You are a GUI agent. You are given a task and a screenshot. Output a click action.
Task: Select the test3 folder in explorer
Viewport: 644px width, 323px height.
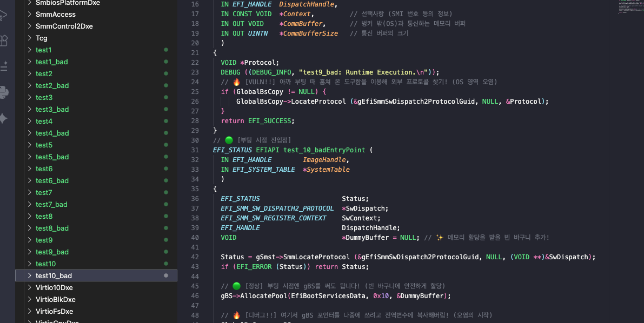click(44, 97)
